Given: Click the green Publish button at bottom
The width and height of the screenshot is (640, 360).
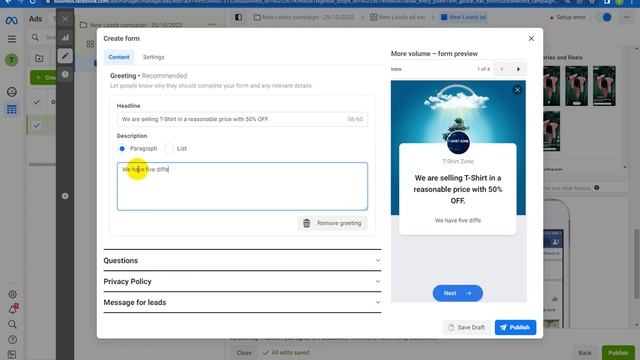Looking at the screenshot, I should click(x=618, y=353).
